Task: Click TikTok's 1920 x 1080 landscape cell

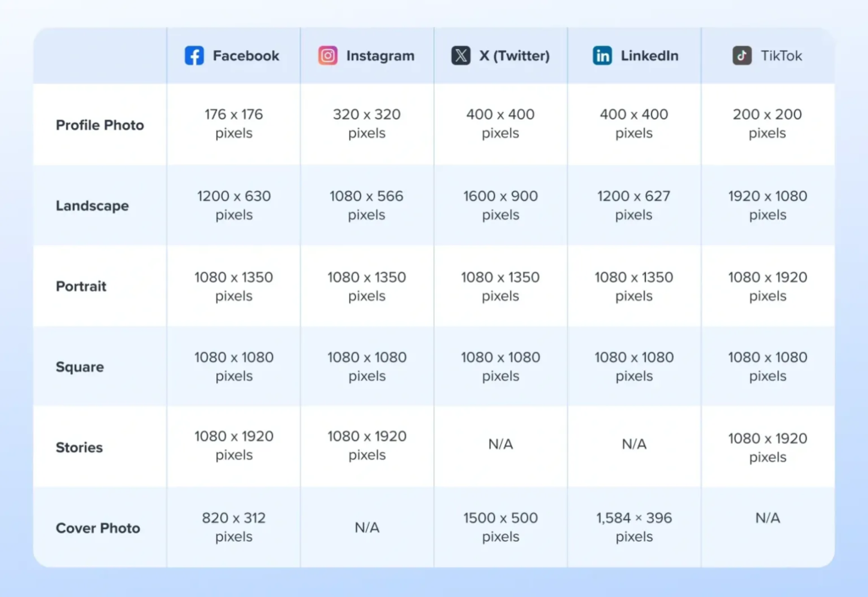Action: [x=768, y=205]
